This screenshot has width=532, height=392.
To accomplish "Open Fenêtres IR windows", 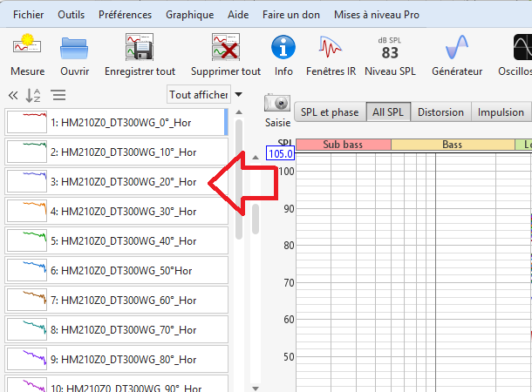I will point(331,47).
